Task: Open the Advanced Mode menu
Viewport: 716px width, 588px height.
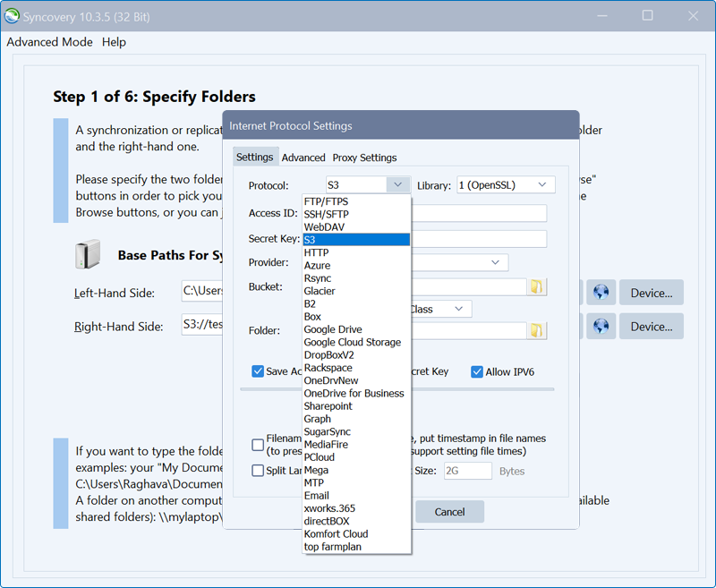Action: coord(49,42)
